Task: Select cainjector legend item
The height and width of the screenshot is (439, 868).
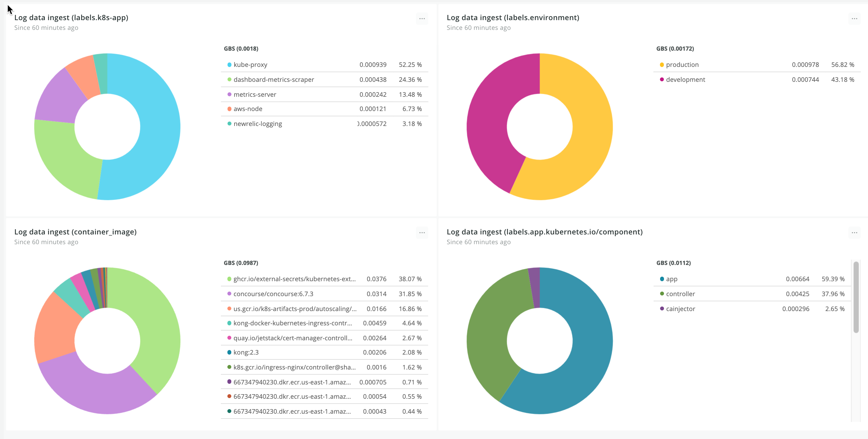Action: pos(680,309)
